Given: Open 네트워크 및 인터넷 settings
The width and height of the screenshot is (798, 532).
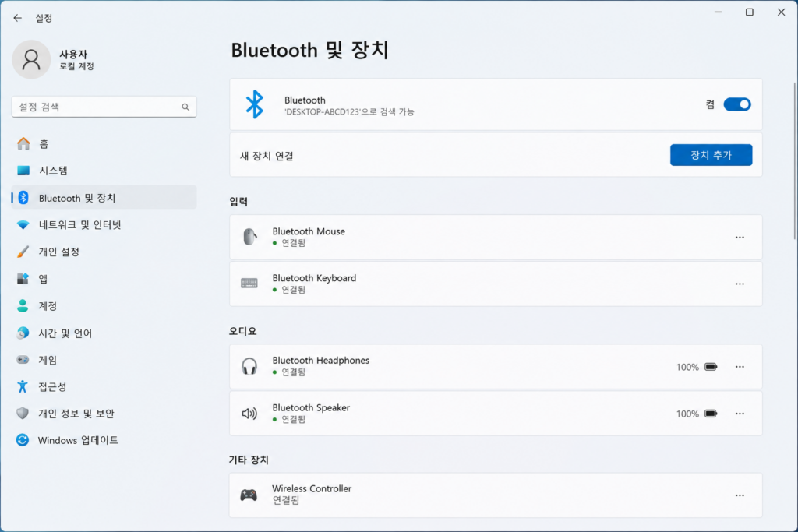Looking at the screenshot, I should (x=104, y=224).
